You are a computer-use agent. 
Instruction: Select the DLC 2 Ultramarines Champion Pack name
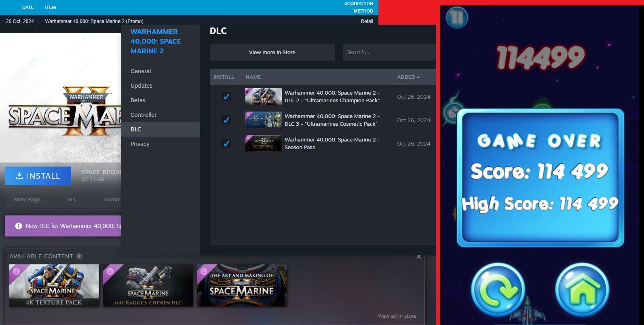point(332,97)
